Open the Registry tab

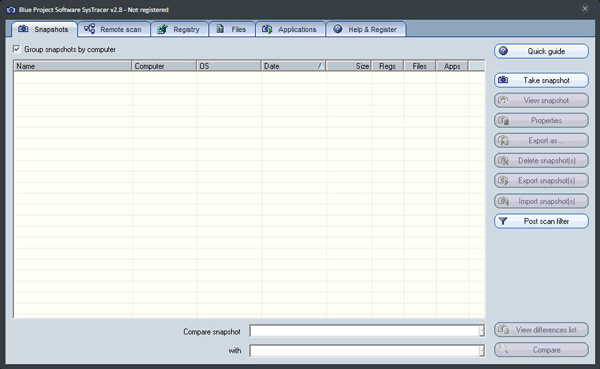pyautogui.click(x=179, y=29)
